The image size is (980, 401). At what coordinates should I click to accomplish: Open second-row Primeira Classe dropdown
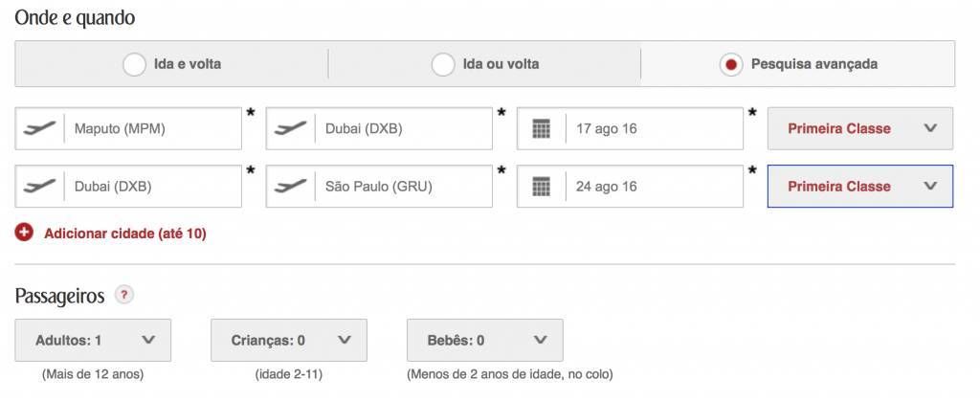click(859, 187)
